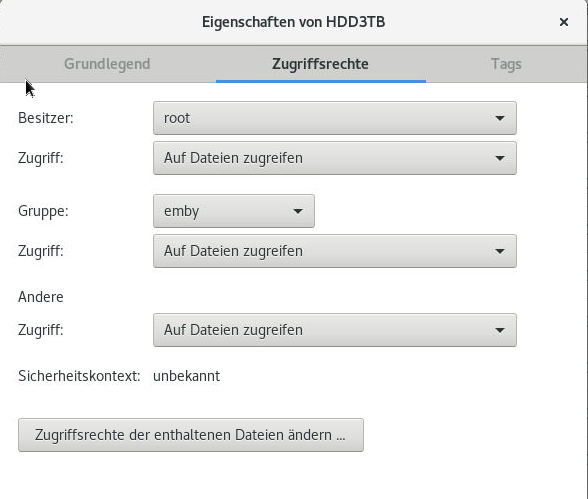Open the Gruppe dropdown showing emby
Image resolution: width=588 pixels, height=499 pixels.
[x=234, y=211]
